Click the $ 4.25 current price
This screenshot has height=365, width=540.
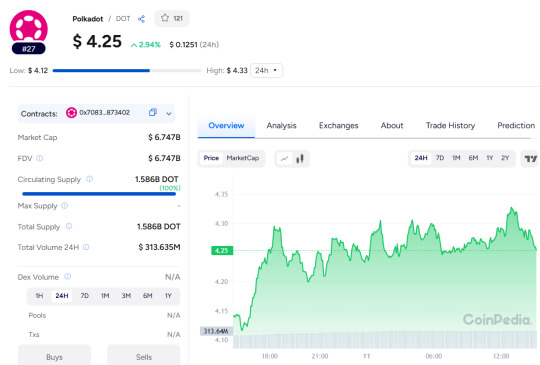[x=97, y=42]
